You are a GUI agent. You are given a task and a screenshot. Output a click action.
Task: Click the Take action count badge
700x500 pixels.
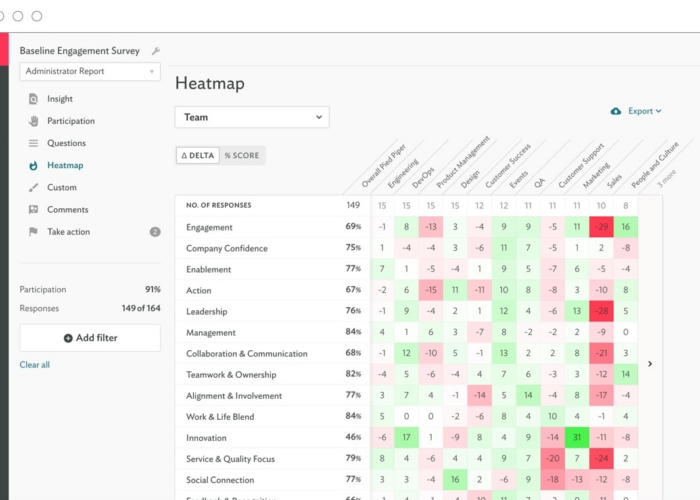click(x=155, y=232)
